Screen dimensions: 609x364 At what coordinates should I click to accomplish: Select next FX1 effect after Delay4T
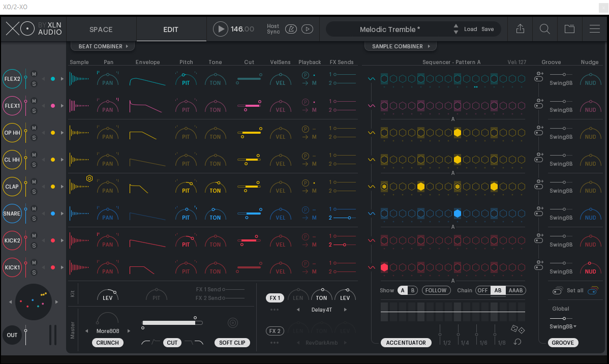click(345, 310)
